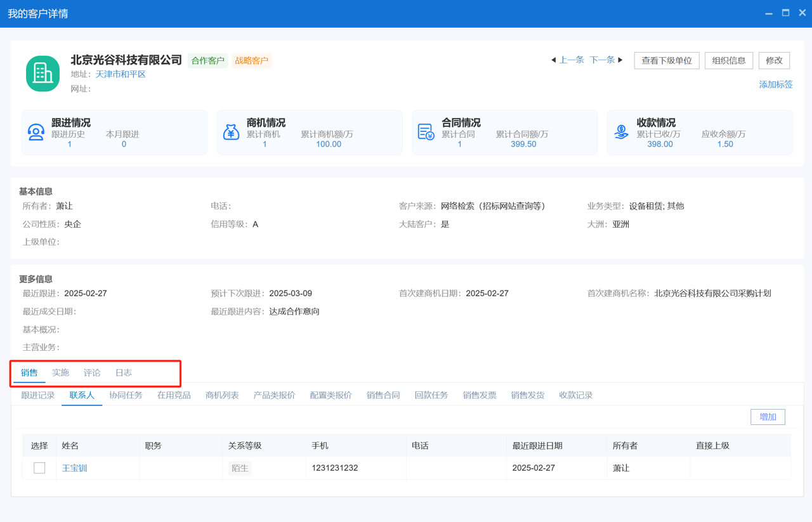812x522 pixels.
Task: Switch to the 收款记录 sub-tab
Action: pos(575,395)
